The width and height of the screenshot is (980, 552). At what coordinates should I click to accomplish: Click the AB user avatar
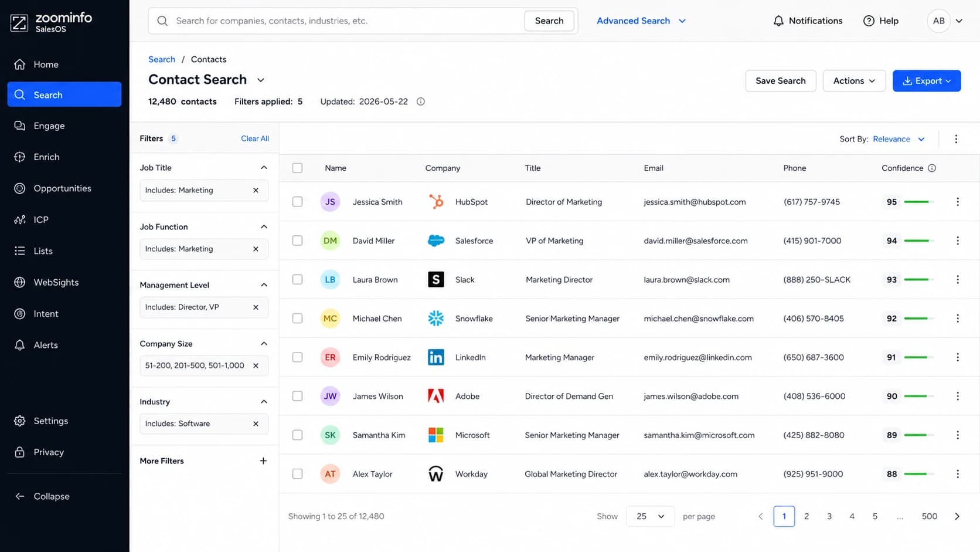938,21
